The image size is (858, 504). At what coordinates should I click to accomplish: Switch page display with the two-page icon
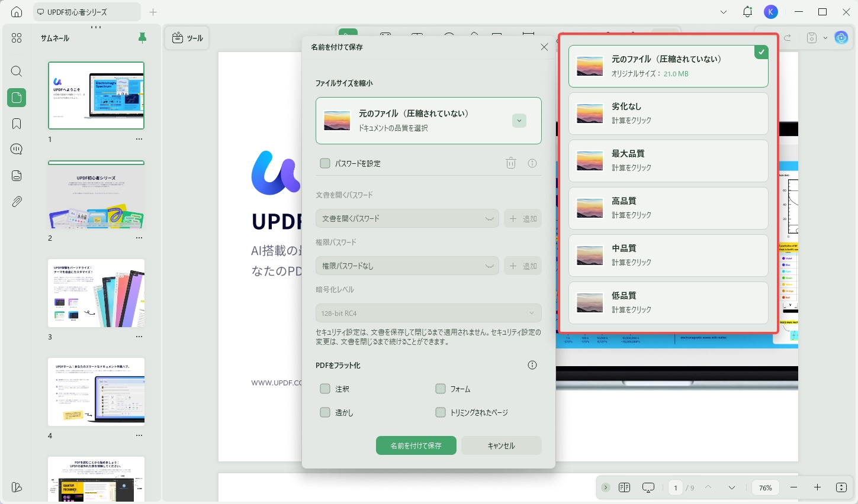[624, 487]
